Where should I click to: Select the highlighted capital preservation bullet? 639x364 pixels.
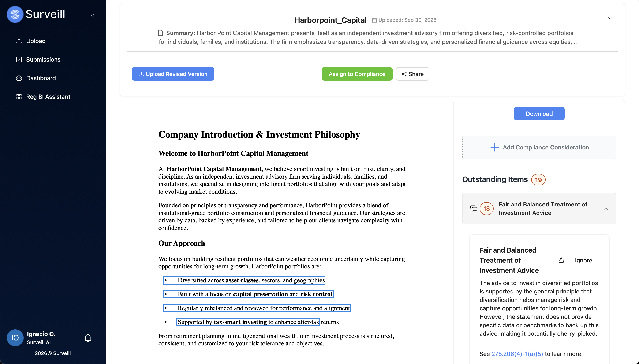click(x=248, y=294)
